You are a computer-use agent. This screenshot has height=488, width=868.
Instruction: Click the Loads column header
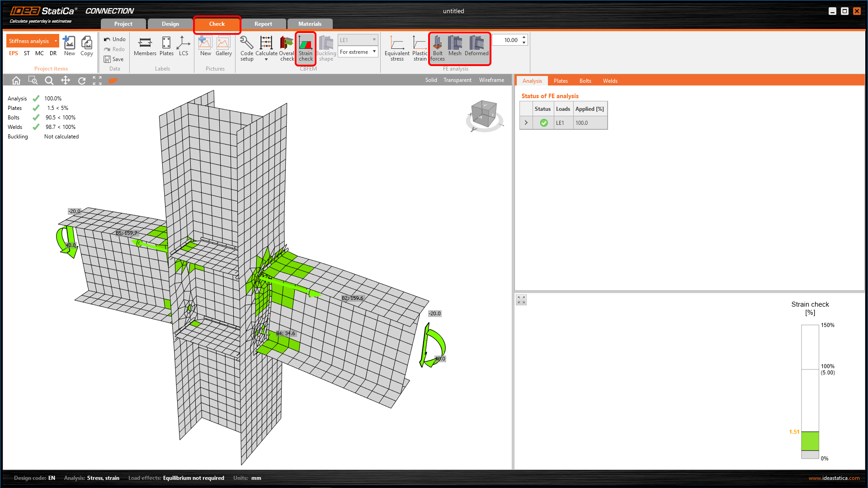click(x=563, y=109)
